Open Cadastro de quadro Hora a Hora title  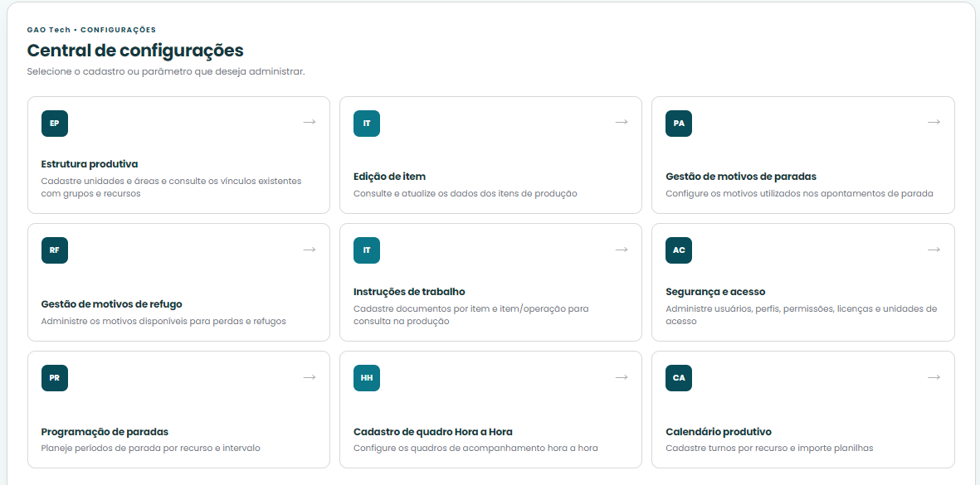(433, 432)
